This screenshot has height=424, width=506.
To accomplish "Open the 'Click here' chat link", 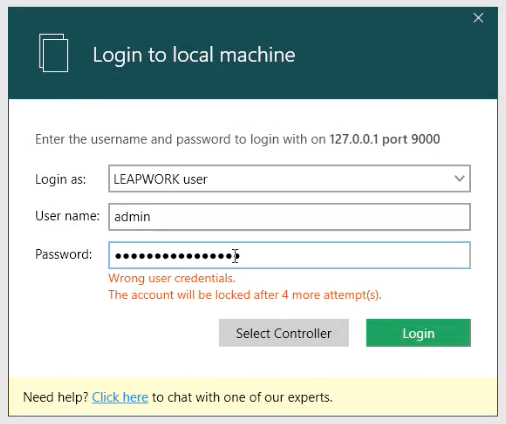I will click(120, 397).
